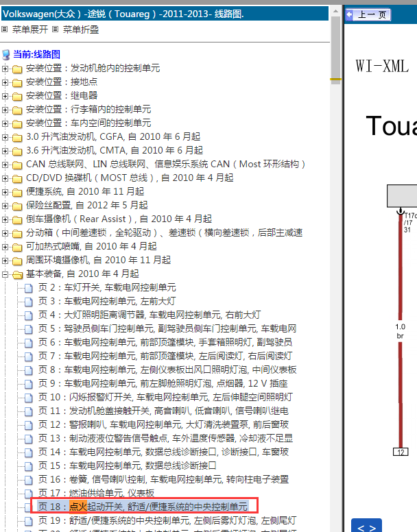This screenshot has height=532, width=417.
Task: Click the tree panel vertical scrollbar thumb
Action: [335, 51]
